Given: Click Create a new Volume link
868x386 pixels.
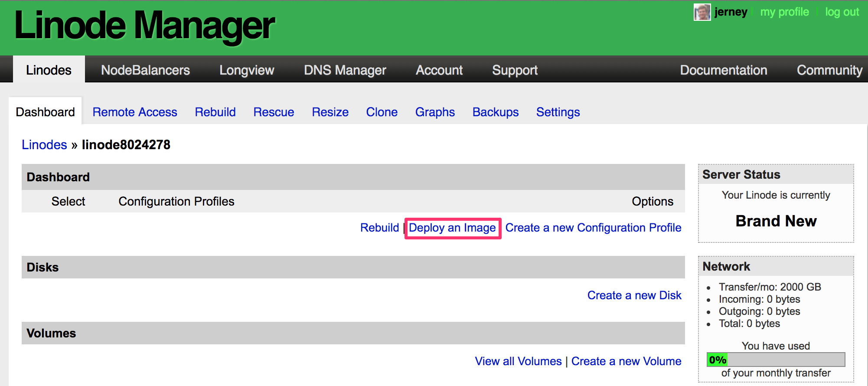Looking at the screenshot, I should (x=626, y=361).
